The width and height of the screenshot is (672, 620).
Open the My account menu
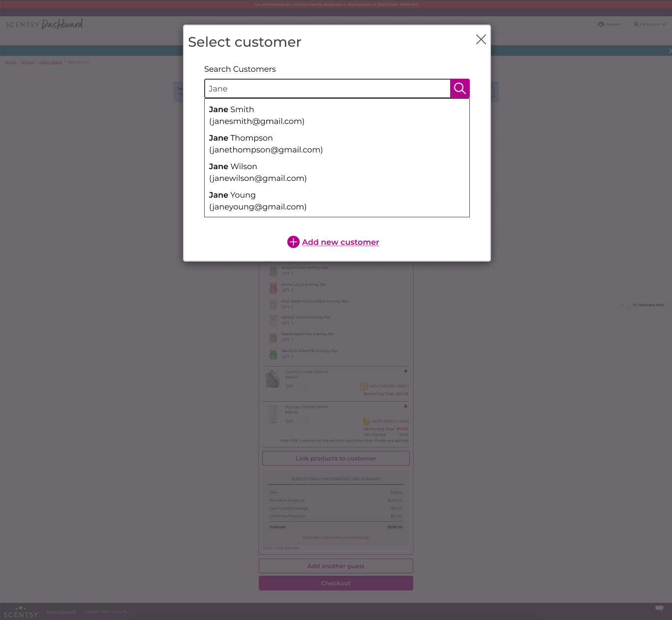click(x=649, y=24)
